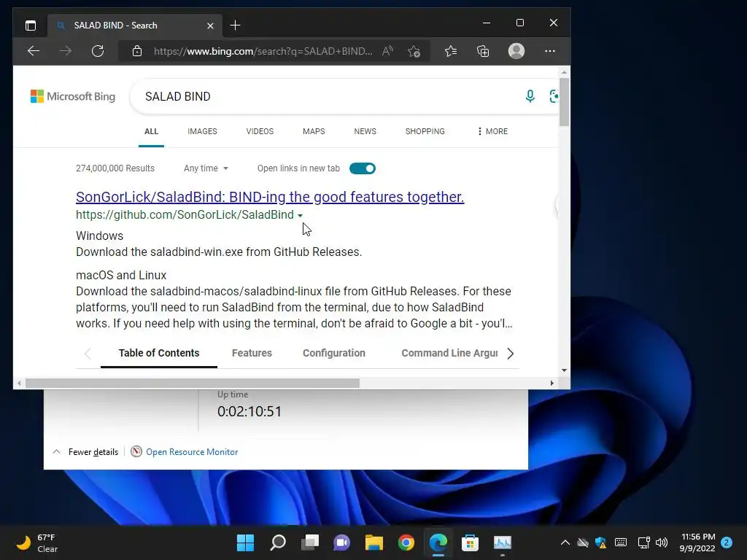Open the Windows Start menu
Image resolution: width=747 pixels, height=560 pixels.
[245, 542]
